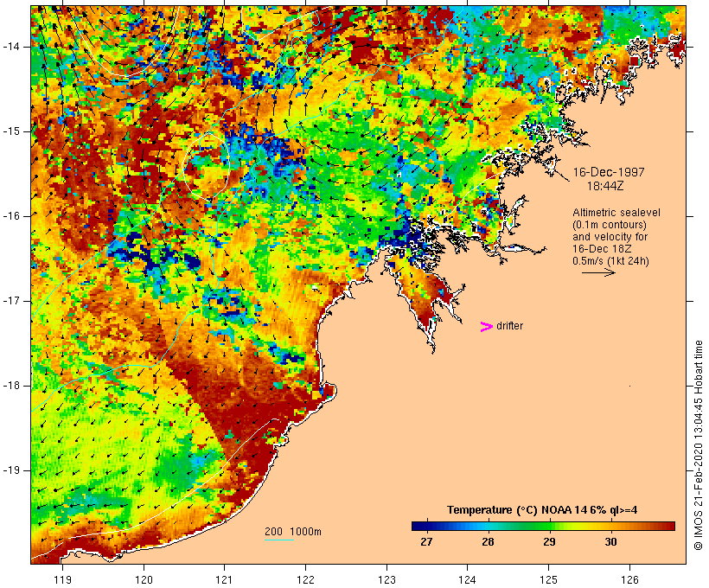
Task: Click latitude axis label '-15'
Action: 11,131
